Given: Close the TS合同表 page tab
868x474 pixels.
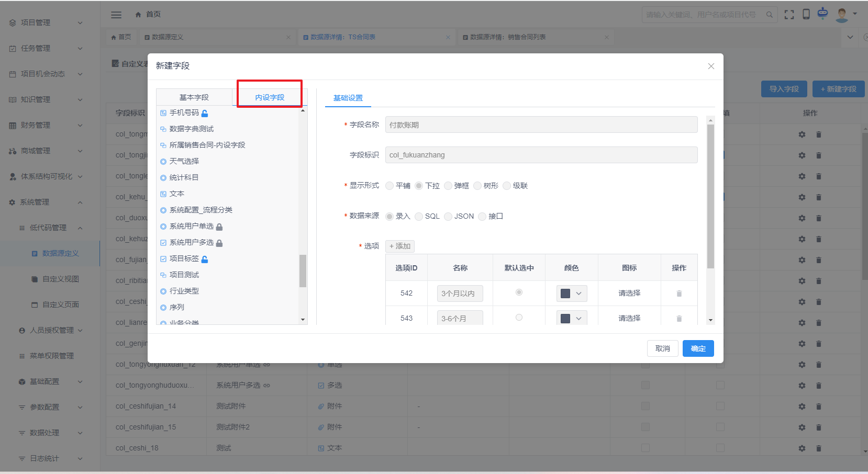Looking at the screenshot, I should pos(448,37).
